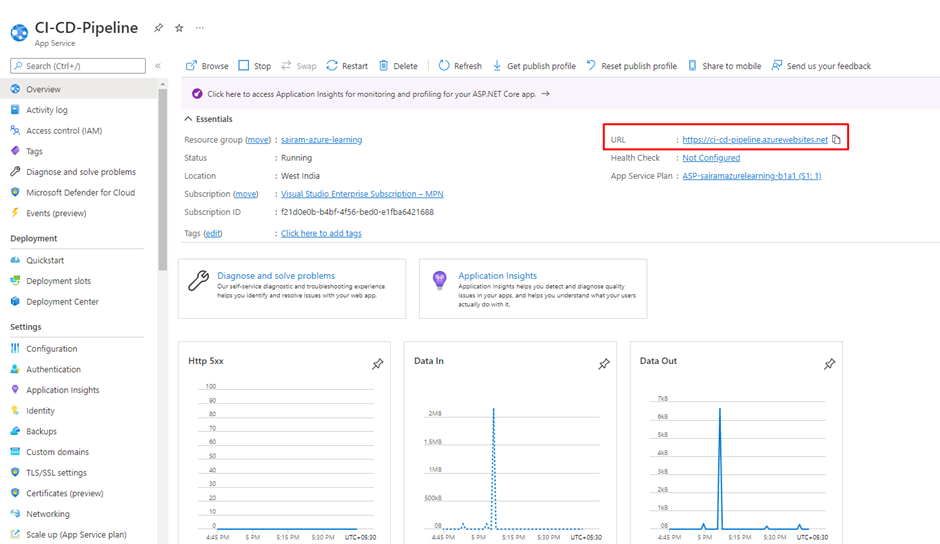Stop the app service

255,66
